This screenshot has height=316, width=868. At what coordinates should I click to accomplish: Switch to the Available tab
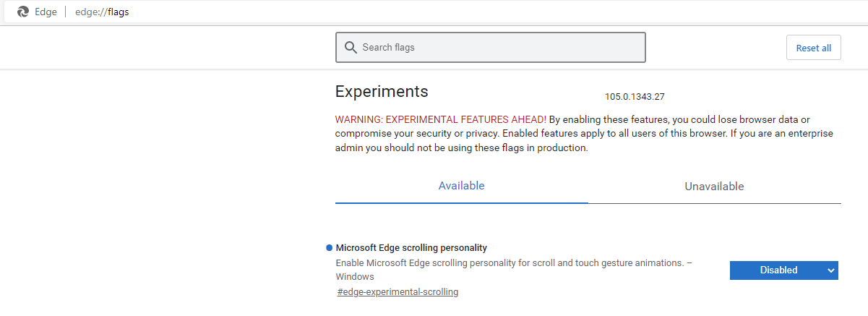[x=461, y=186]
